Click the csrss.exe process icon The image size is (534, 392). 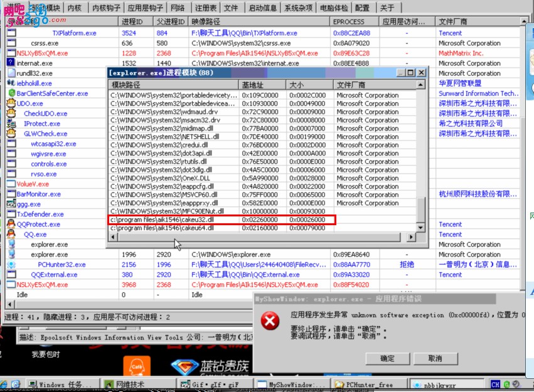pos(11,43)
